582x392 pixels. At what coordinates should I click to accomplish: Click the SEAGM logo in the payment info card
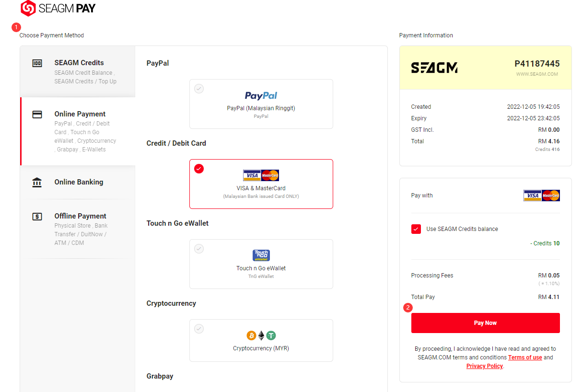434,68
